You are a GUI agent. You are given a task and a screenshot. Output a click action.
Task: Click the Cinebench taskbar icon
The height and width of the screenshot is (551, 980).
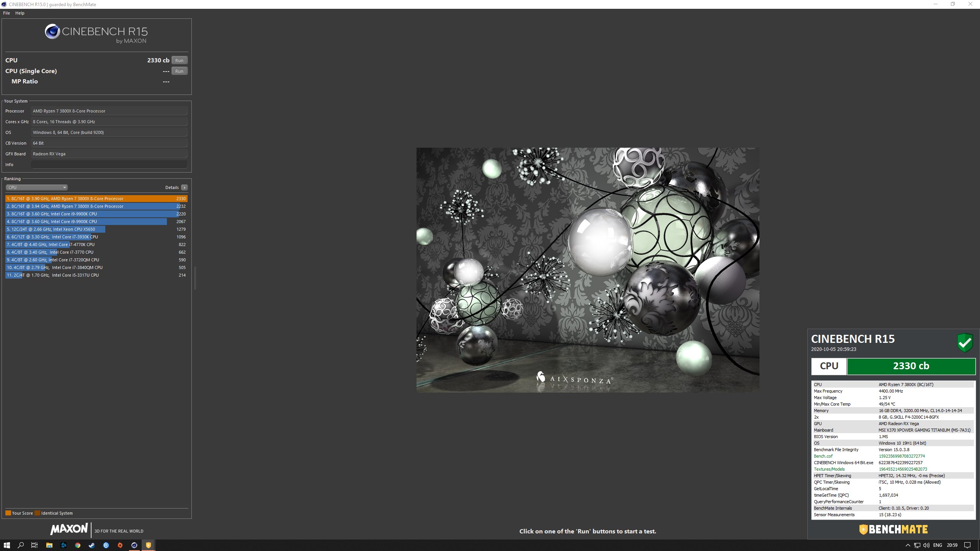(x=134, y=545)
